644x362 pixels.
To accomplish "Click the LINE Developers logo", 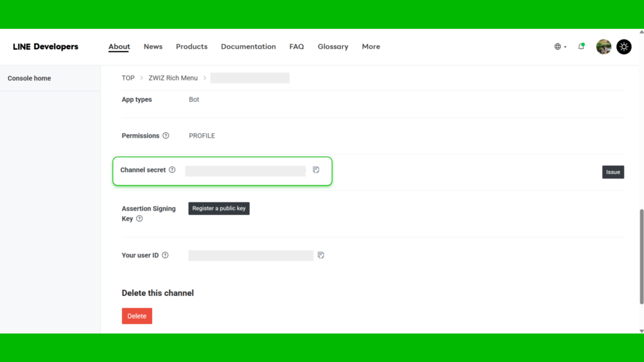I will pos(45,47).
